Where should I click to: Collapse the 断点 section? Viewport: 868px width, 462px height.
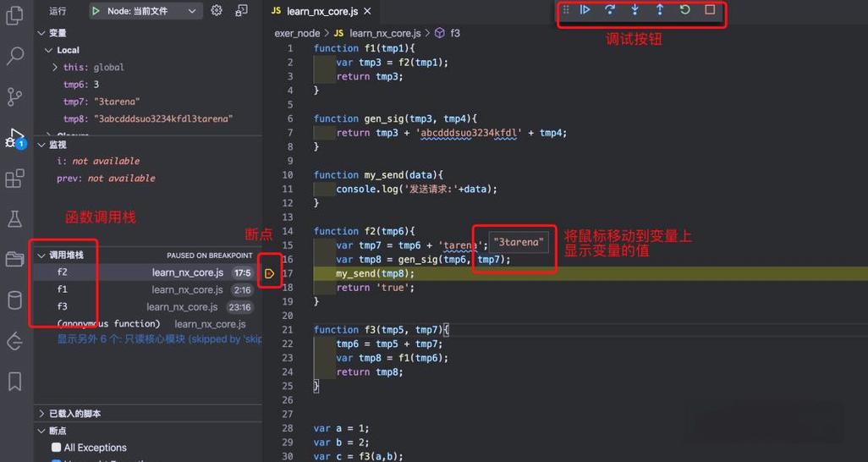pyautogui.click(x=41, y=431)
